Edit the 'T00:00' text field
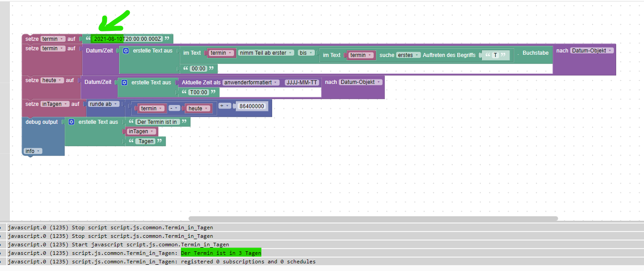Image resolution: width=644 pixels, height=271 pixels. click(x=199, y=92)
